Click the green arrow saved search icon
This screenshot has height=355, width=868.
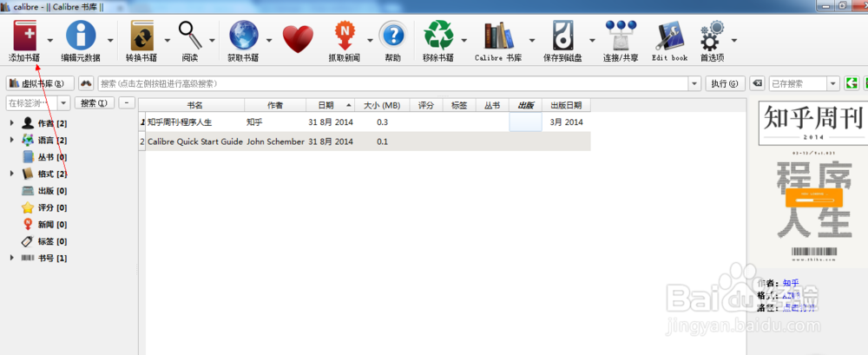click(x=852, y=83)
